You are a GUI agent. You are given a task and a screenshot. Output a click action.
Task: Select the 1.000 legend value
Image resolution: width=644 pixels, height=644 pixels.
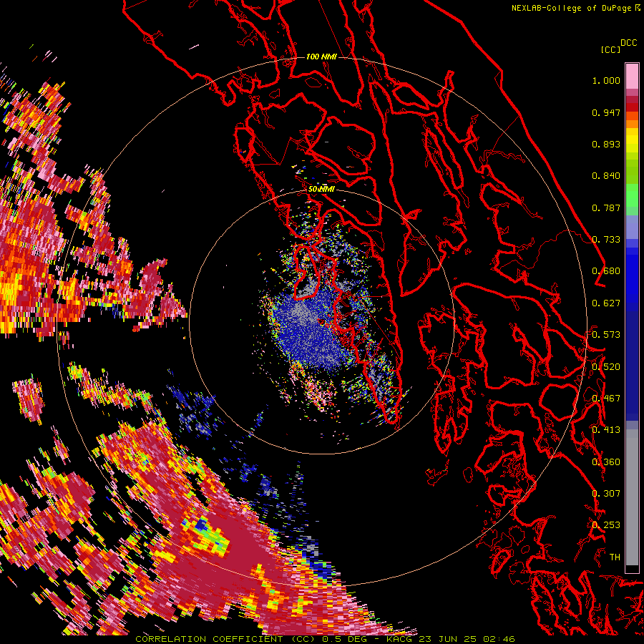click(x=606, y=80)
